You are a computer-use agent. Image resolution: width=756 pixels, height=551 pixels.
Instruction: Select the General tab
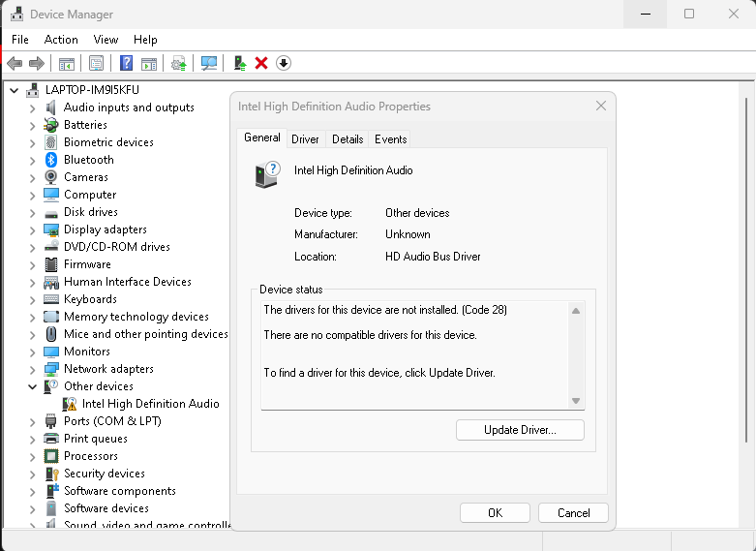pos(261,138)
